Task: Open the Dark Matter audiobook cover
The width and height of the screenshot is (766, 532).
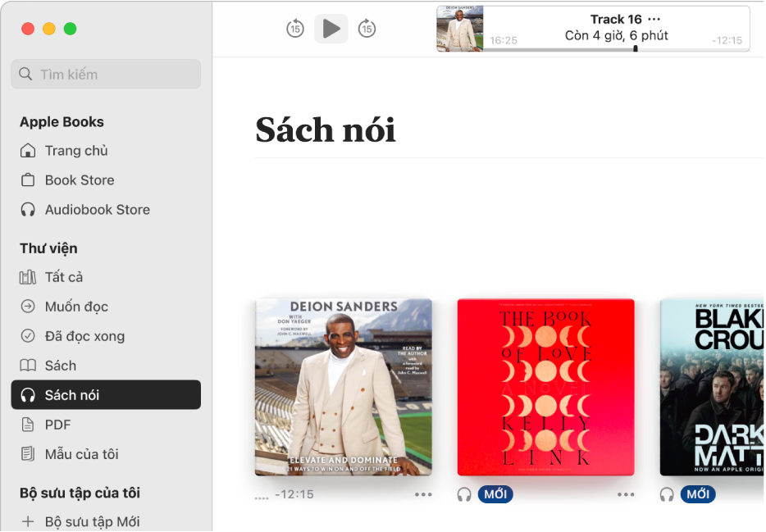Action: [712, 387]
